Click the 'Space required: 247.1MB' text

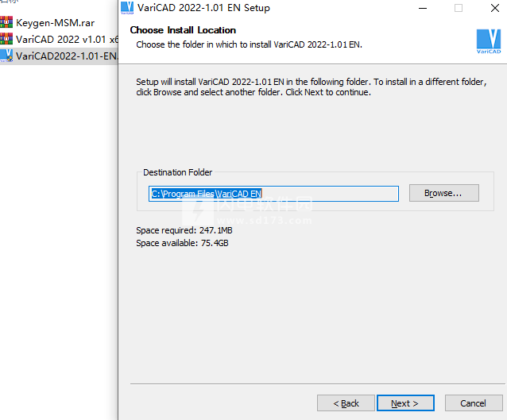184,230
